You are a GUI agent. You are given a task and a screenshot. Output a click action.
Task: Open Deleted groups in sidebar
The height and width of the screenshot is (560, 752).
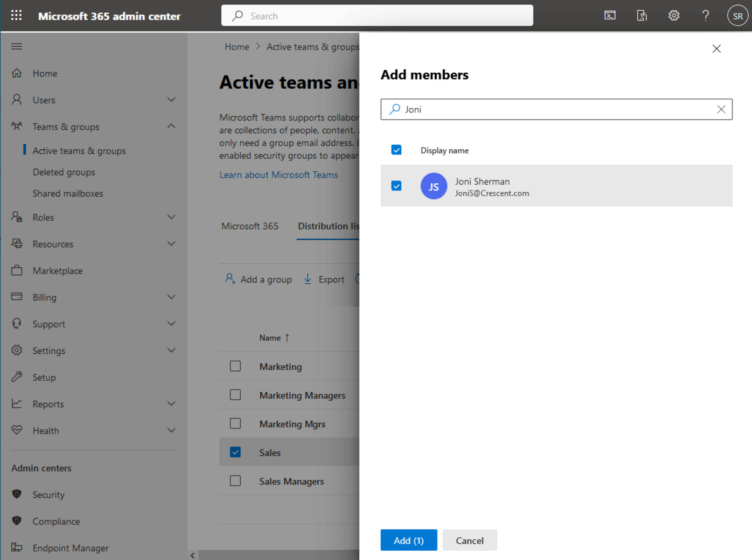pyautogui.click(x=64, y=172)
